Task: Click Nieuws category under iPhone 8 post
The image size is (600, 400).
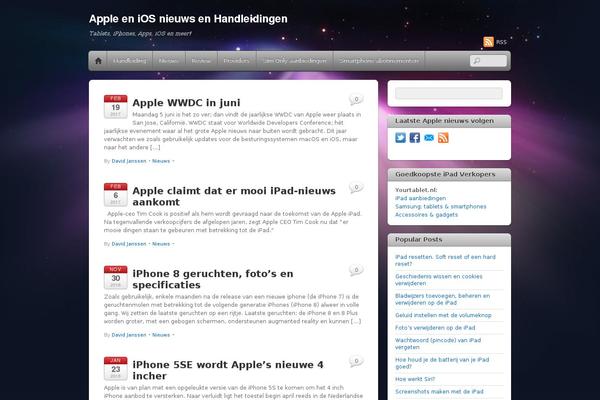Action: (x=161, y=335)
